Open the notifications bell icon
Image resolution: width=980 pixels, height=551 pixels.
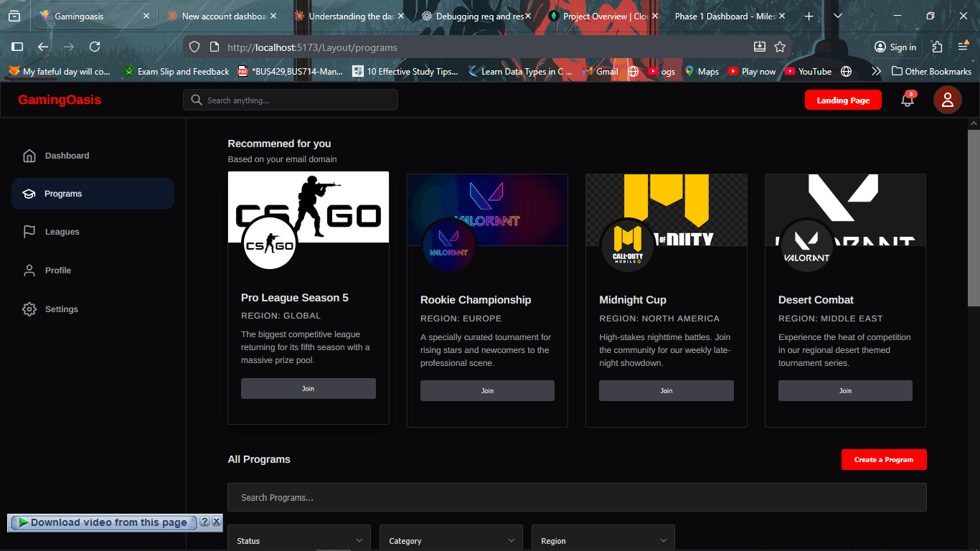[908, 100]
